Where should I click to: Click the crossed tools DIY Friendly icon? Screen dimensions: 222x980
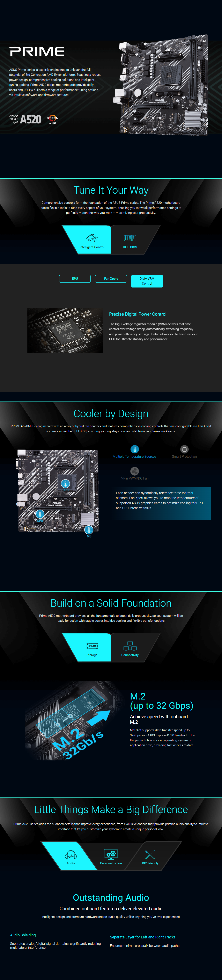click(150, 854)
